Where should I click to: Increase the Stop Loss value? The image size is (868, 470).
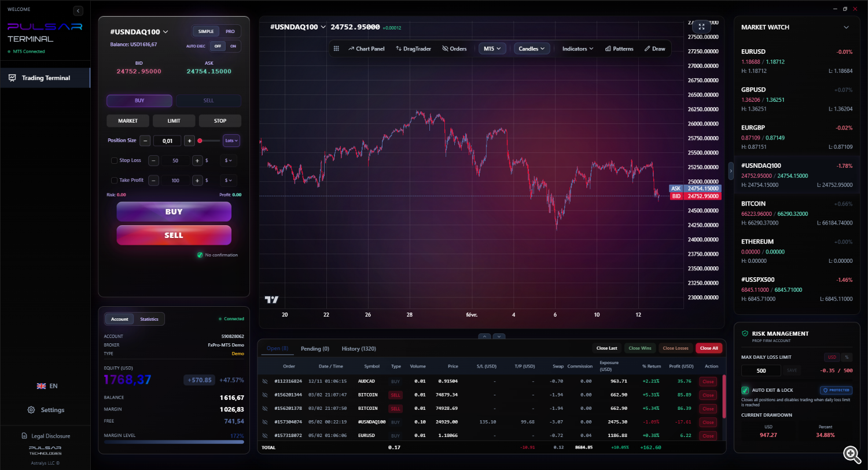[197, 160]
